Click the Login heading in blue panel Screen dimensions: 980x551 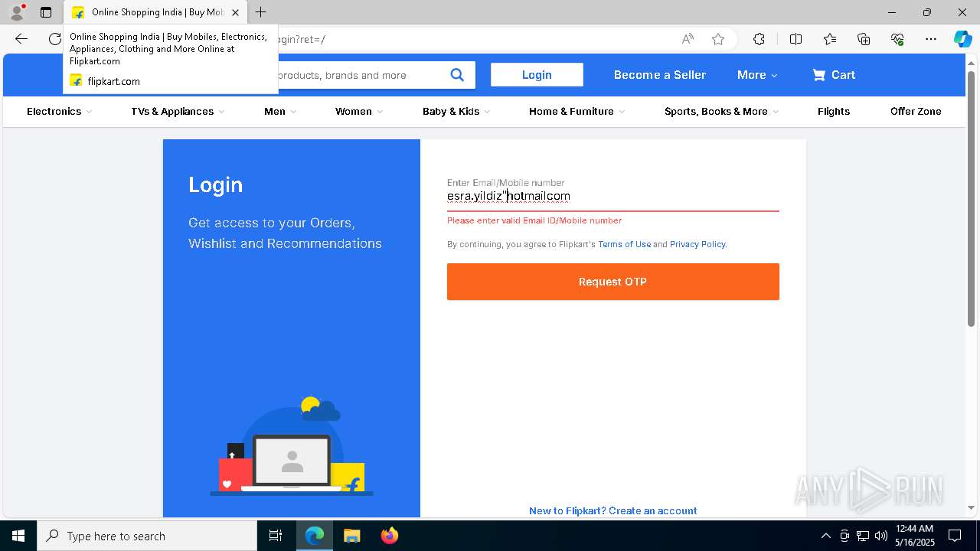coord(215,184)
